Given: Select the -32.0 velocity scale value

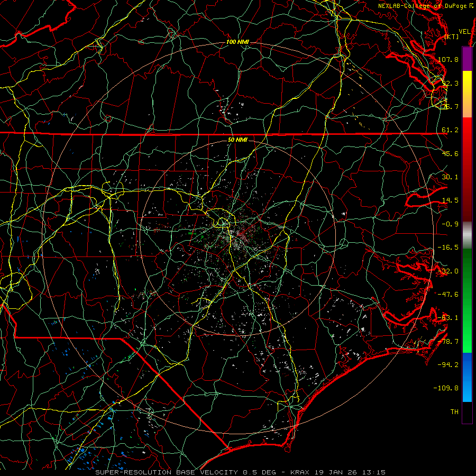Looking at the screenshot, I should [448, 271].
